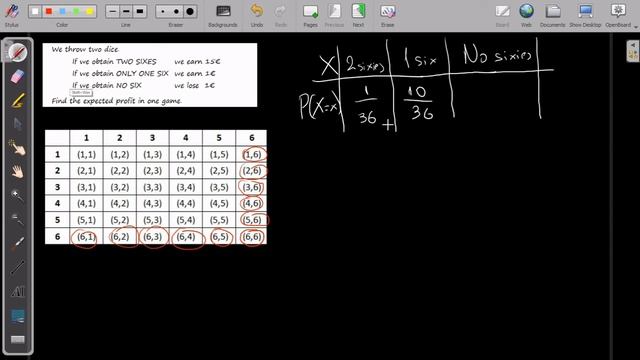Select the capture screen area tool
Screen dimensions: 640x360
tap(18, 316)
